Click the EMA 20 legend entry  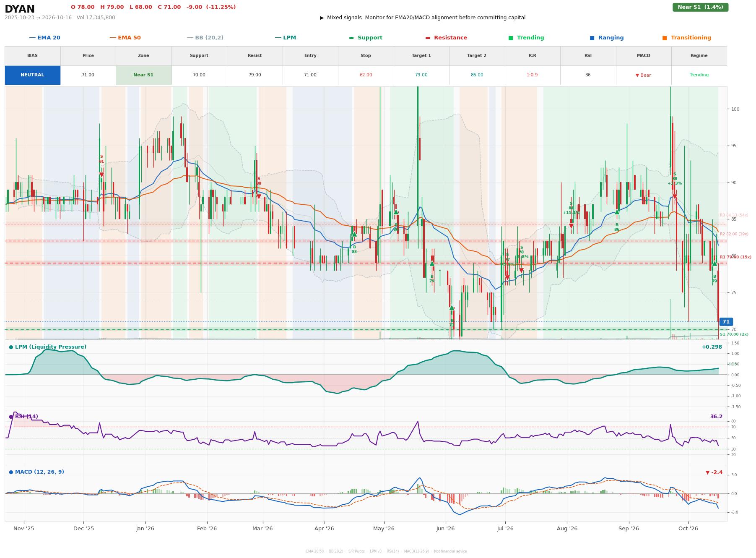[44, 38]
